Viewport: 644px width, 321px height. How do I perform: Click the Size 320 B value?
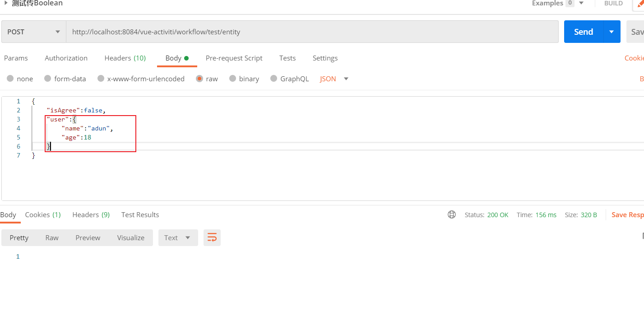tap(589, 215)
